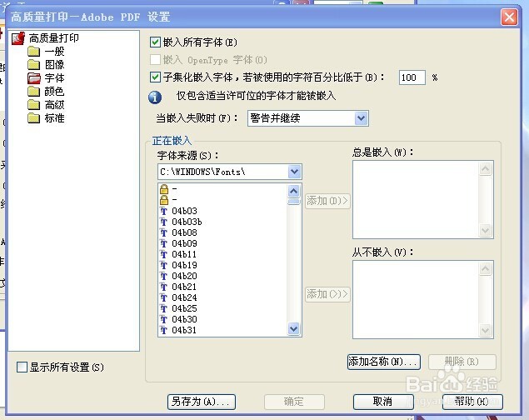Click 添加 button beside 从不嵌入 list
Viewport: 529px width, 420px height.
click(327, 294)
